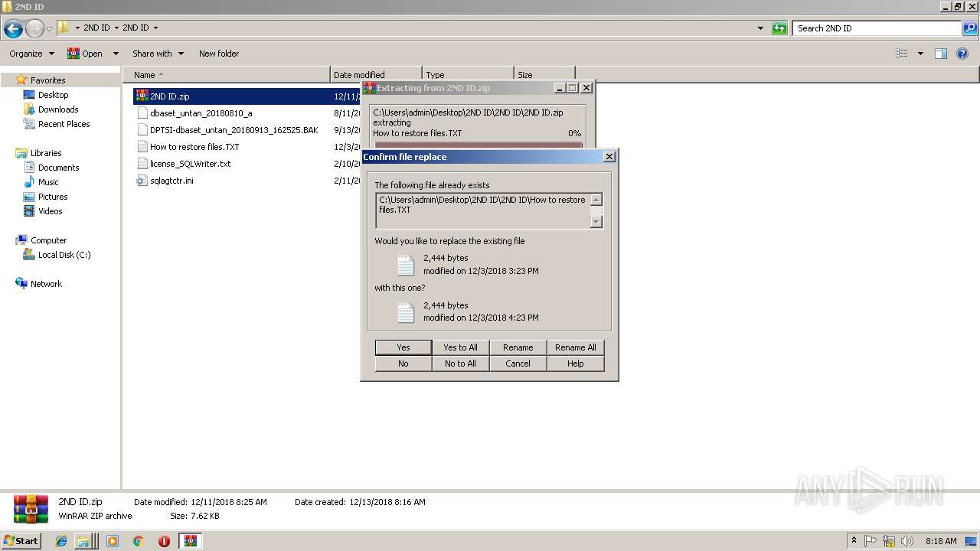Select Libraries in the navigation pane

[x=46, y=153]
